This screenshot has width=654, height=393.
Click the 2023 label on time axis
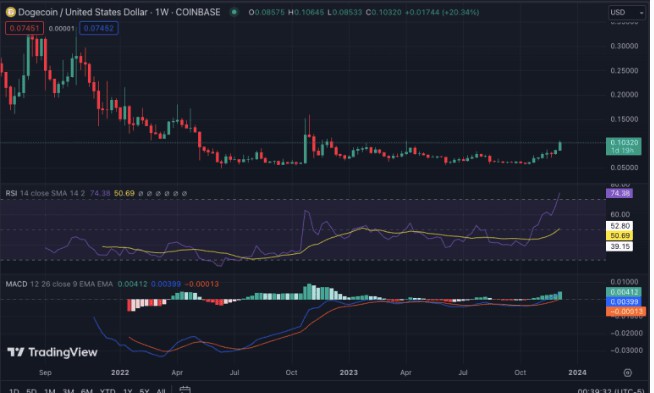coord(349,373)
